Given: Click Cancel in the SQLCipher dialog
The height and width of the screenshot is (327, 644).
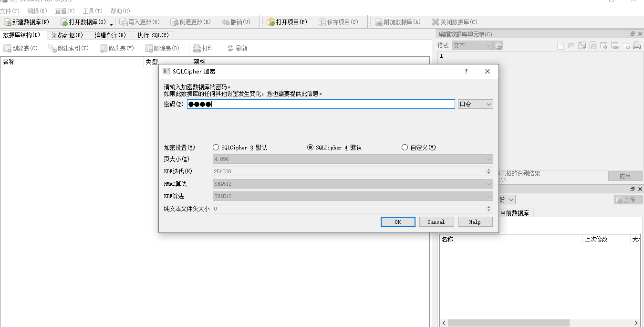Looking at the screenshot, I should 436,222.
